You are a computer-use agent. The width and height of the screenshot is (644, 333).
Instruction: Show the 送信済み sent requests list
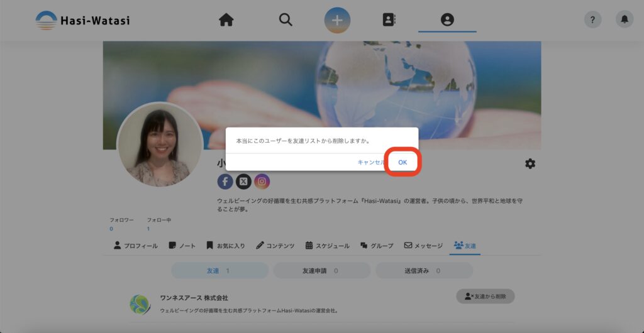tap(424, 271)
